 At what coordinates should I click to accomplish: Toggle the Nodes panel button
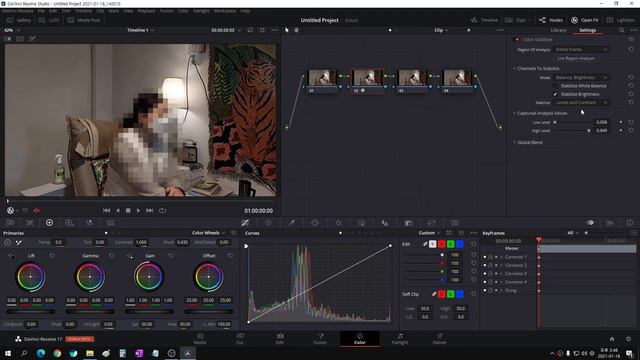[x=551, y=20]
